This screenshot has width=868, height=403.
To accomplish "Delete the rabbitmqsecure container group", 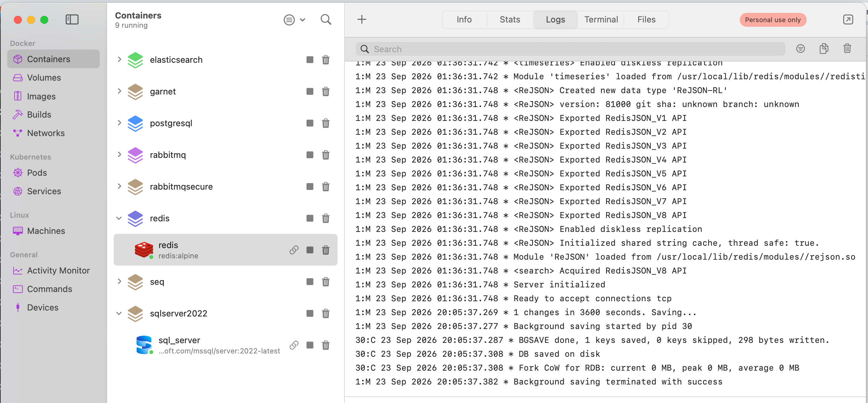I will click(x=326, y=186).
